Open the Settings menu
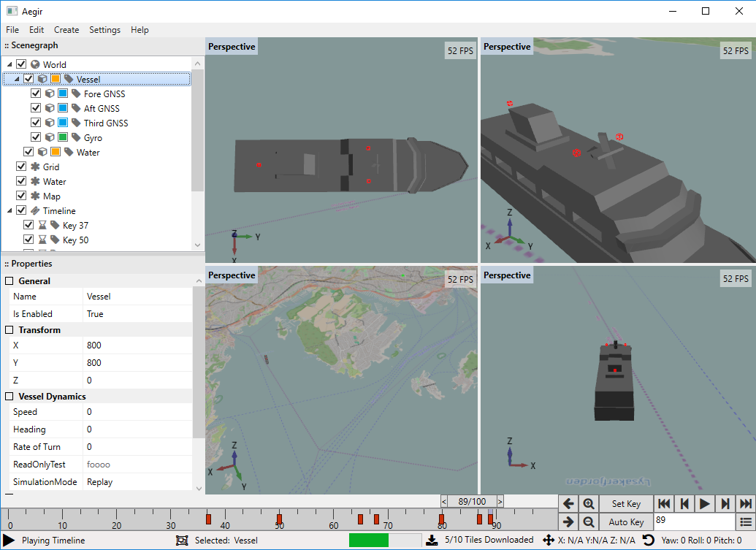Image resolution: width=756 pixels, height=550 pixels. pos(104,30)
